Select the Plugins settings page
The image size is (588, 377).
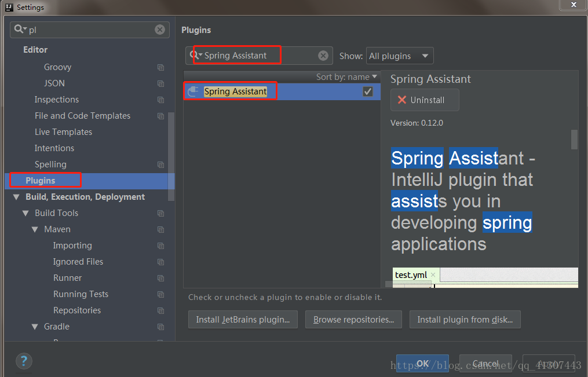pyautogui.click(x=89, y=181)
